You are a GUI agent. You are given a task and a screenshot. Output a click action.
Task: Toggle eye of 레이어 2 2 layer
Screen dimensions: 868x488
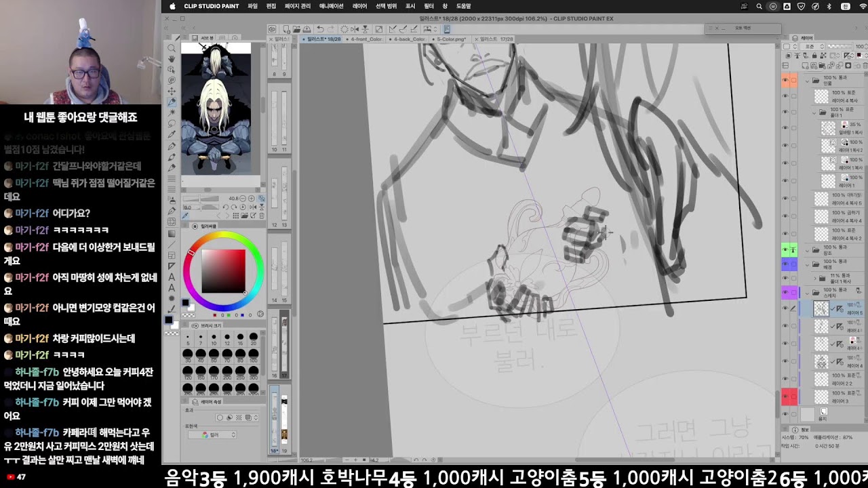785,380
